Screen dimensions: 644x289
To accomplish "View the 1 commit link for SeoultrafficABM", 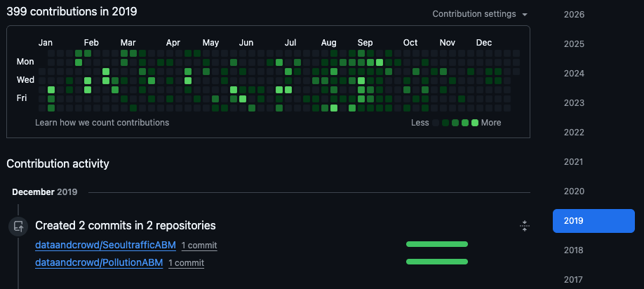I will point(199,246).
